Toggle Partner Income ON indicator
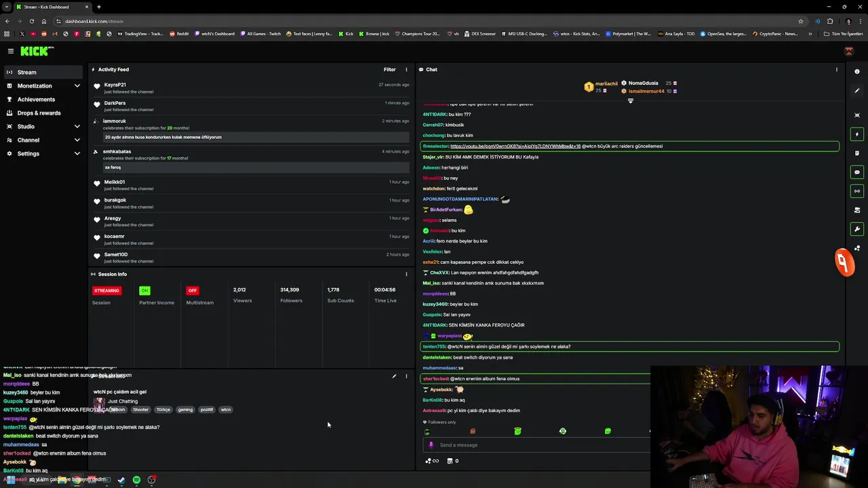Viewport: 868px width, 488px height. (x=144, y=291)
